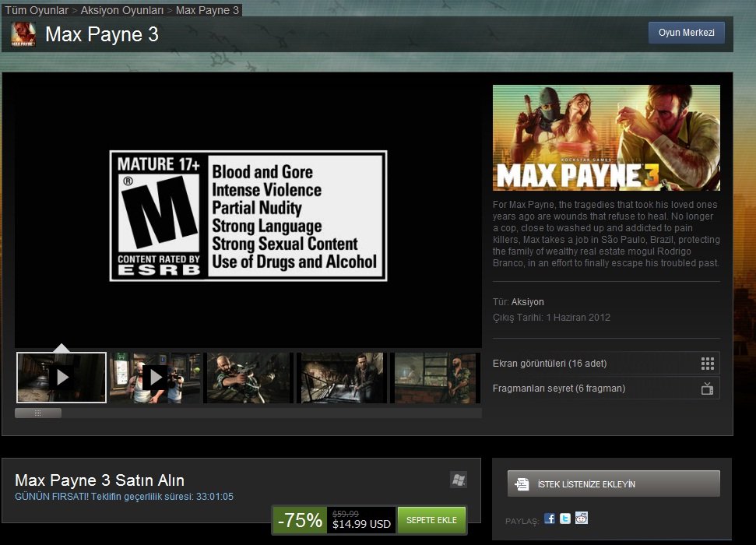Click SEPETE EKLE button
This screenshot has width=756, height=545.
click(x=431, y=520)
